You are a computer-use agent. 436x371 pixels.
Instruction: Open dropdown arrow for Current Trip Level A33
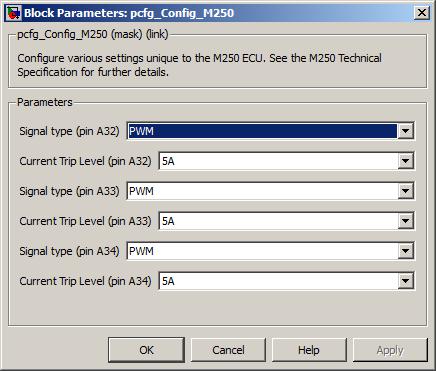point(406,221)
